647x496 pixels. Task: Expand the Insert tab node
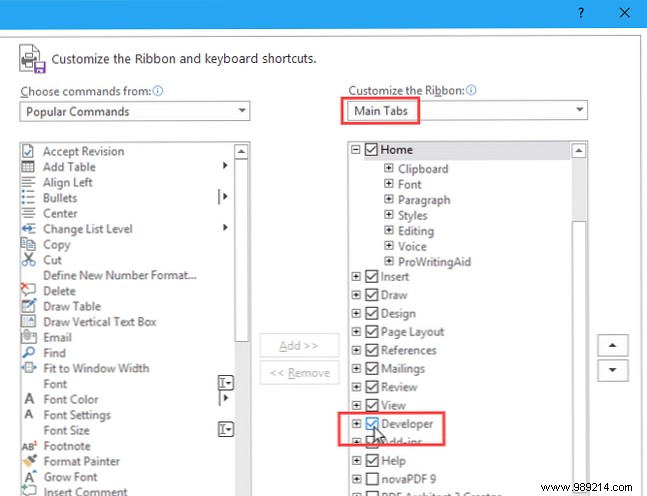tap(356, 276)
